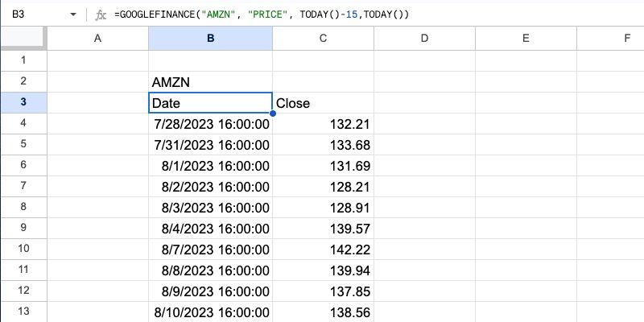
Task: Click the cell showing 132.21
Action: 322,124
